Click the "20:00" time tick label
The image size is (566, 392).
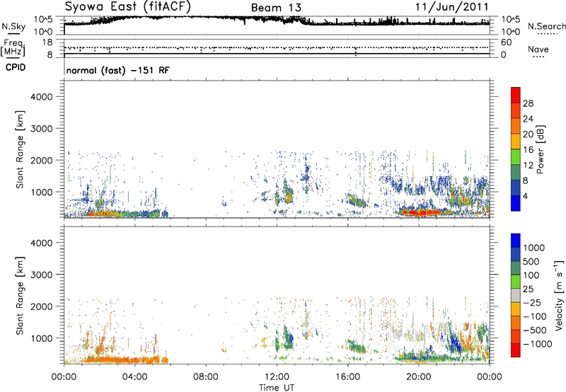[x=418, y=377]
